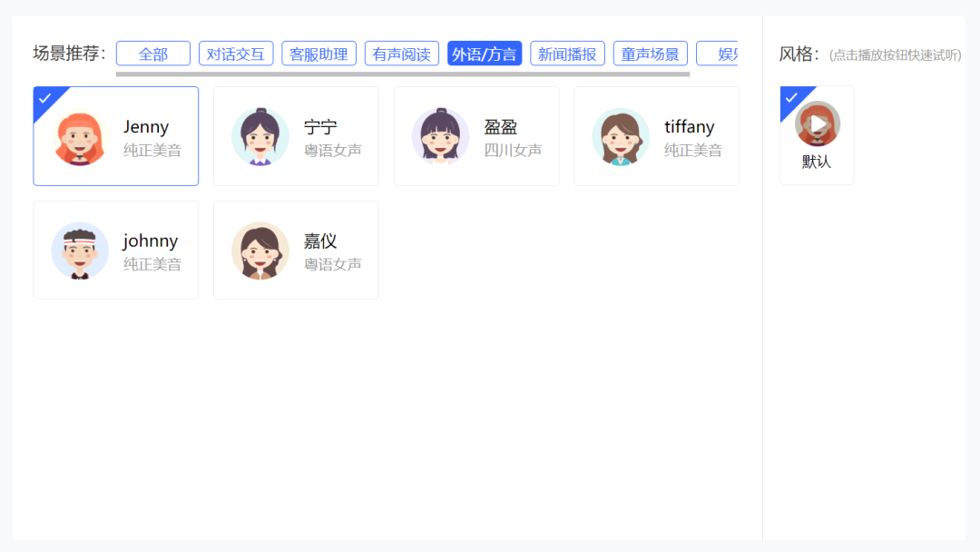Click 宁宁's avatar icon
Viewport: 980px width, 552px height.
coord(260,137)
